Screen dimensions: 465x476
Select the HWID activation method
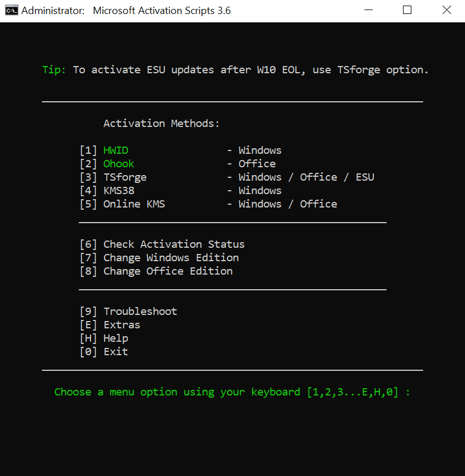(115, 150)
